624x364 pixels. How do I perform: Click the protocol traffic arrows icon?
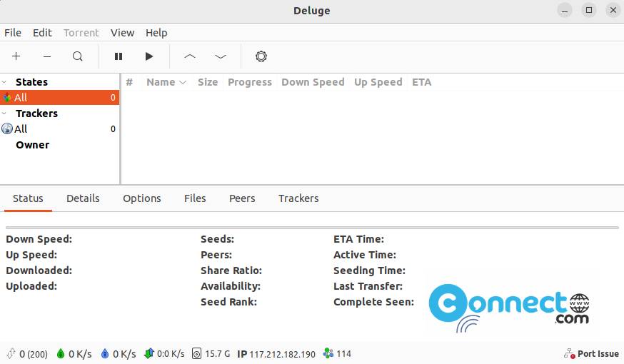[149, 353]
